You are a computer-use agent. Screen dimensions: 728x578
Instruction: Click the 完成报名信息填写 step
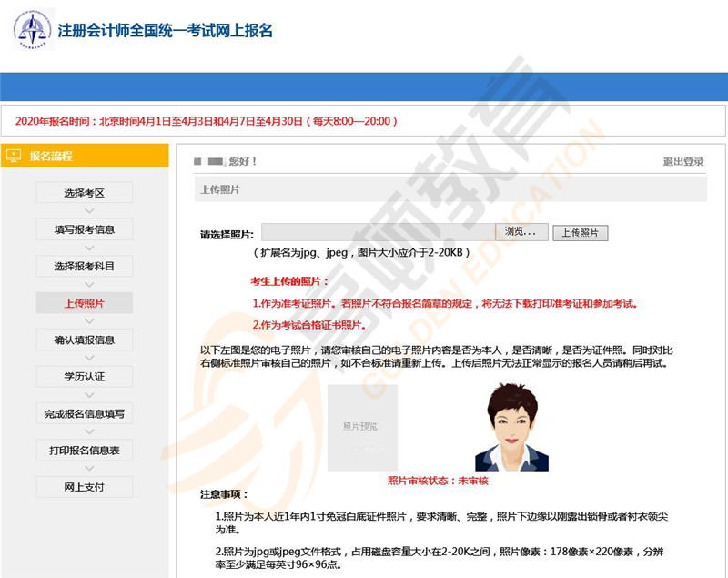tap(84, 413)
